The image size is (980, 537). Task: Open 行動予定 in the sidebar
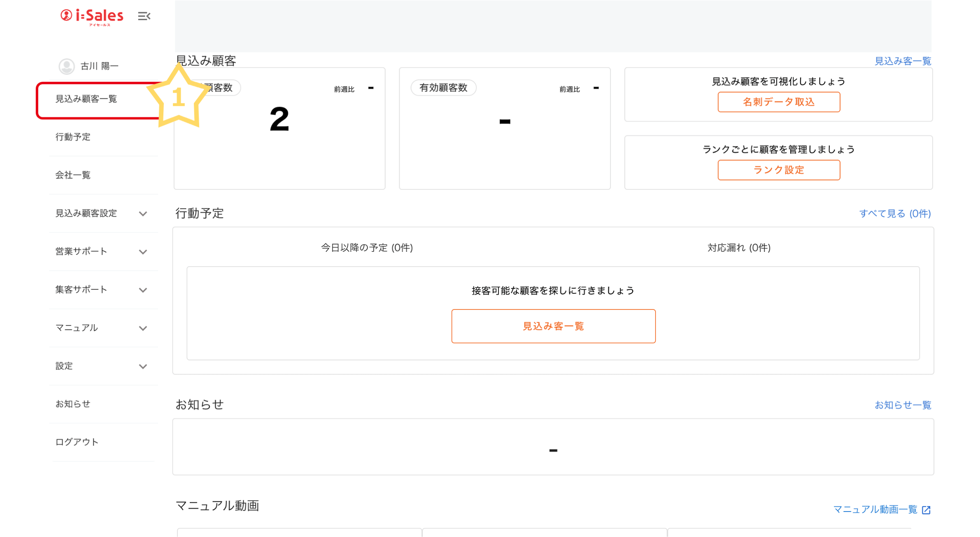pos(73,137)
